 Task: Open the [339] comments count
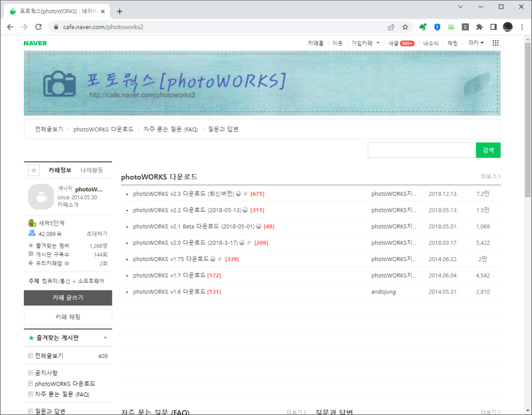[232, 259]
